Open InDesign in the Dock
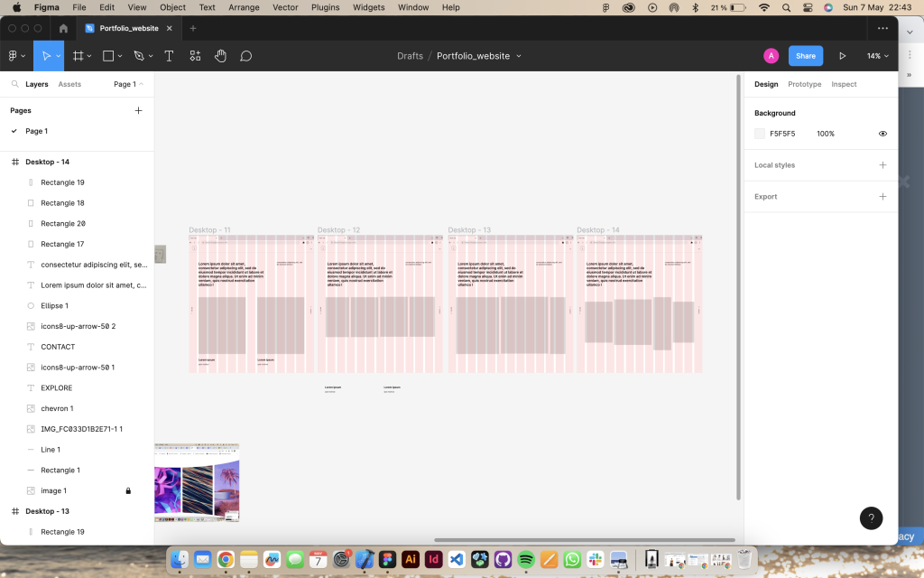Screen dimensions: 924x578 (x=433, y=559)
